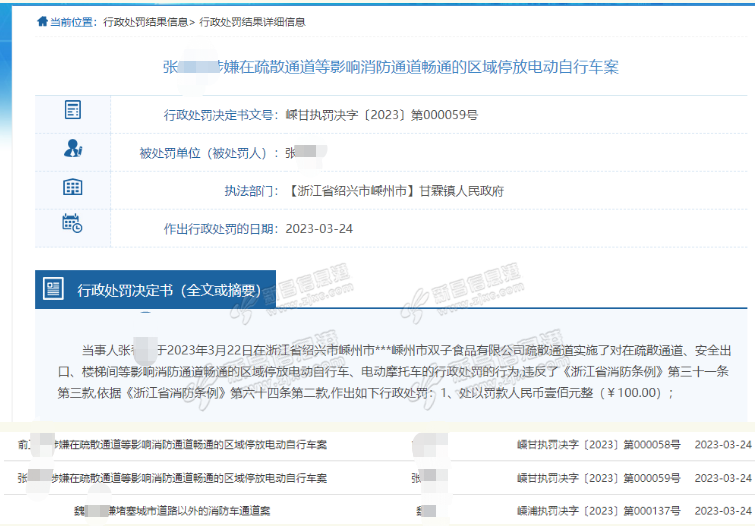The height and width of the screenshot is (526, 755).
Task: Click the 2023-03-24 date in the details table
Action: pyautogui.click(x=319, y=229)
